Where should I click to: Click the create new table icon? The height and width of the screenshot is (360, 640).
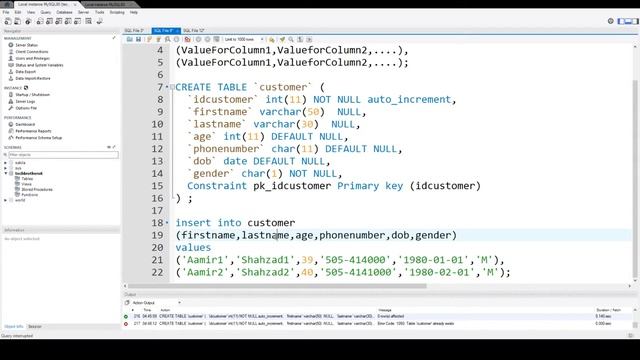(49, 21)
